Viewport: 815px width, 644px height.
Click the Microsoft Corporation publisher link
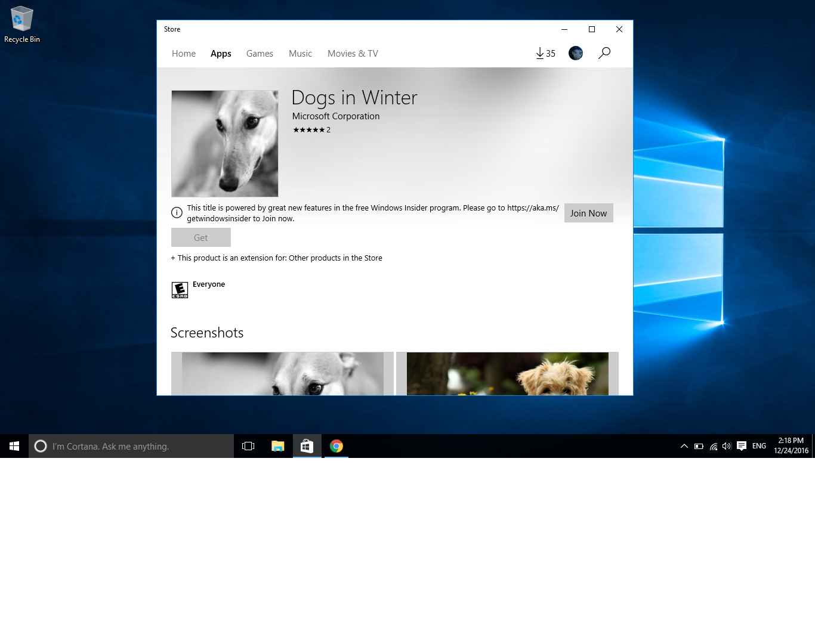(x=336, y=116)
